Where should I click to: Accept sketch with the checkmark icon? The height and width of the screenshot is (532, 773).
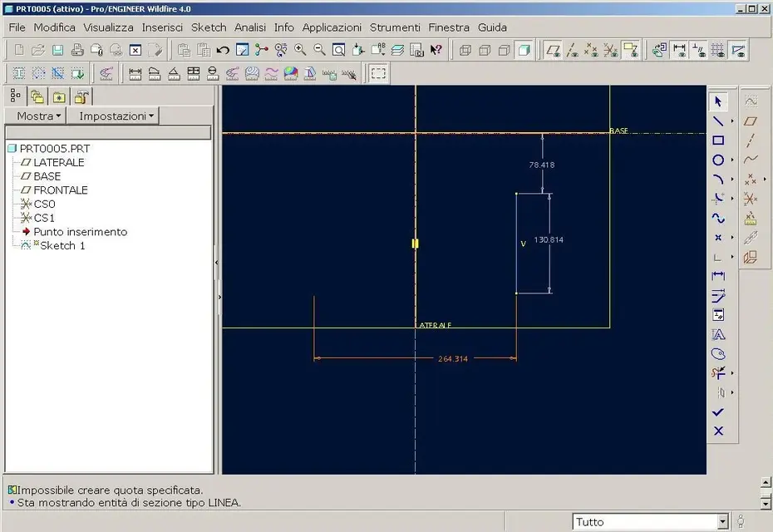[718, 412]
